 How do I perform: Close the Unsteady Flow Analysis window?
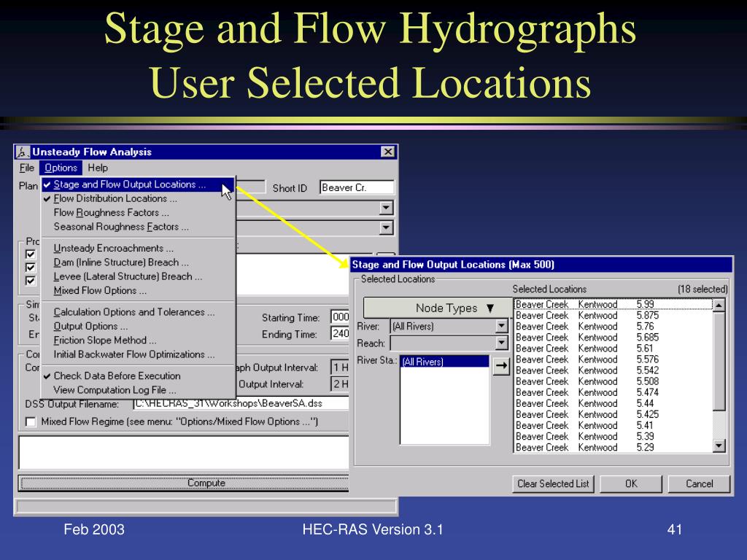tap(388, 152)
